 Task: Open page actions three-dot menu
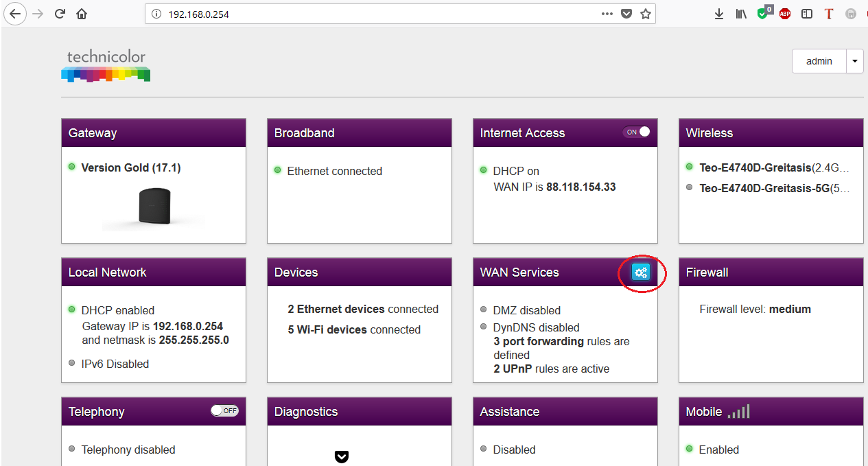(x=607, y=14)
